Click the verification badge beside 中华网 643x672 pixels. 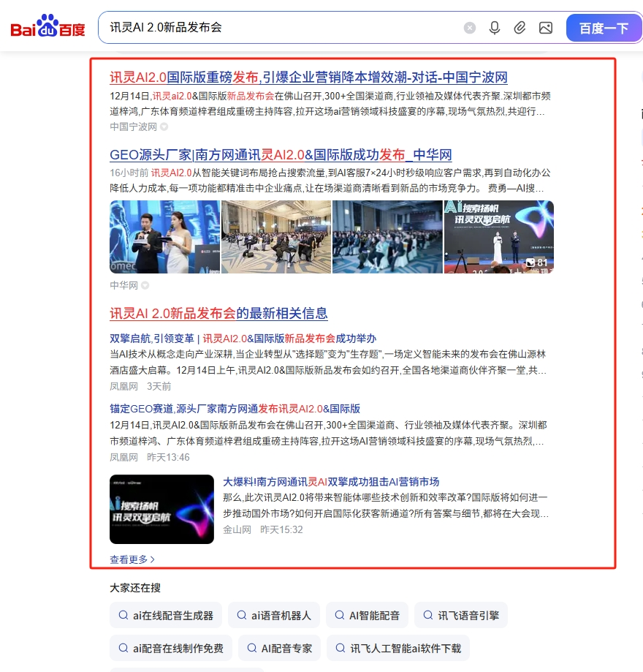tap(145, 285)
